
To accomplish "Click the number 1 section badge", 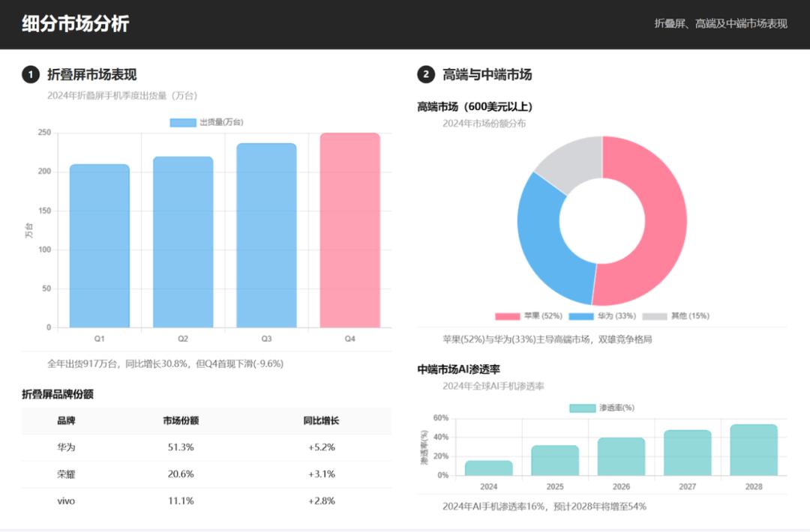I will click(x=31, y=75).
